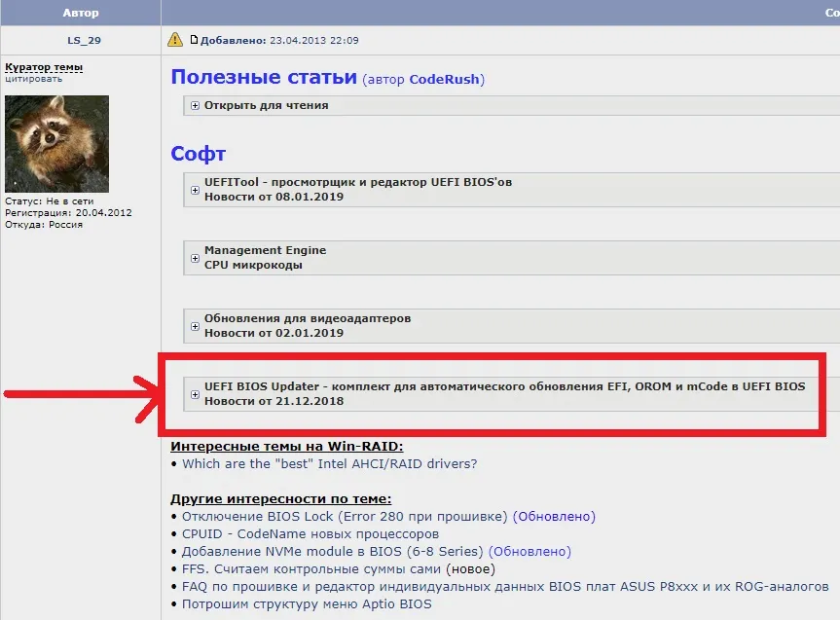Open 'FFS. Считаем контрольные суммы сами' link

311,569
